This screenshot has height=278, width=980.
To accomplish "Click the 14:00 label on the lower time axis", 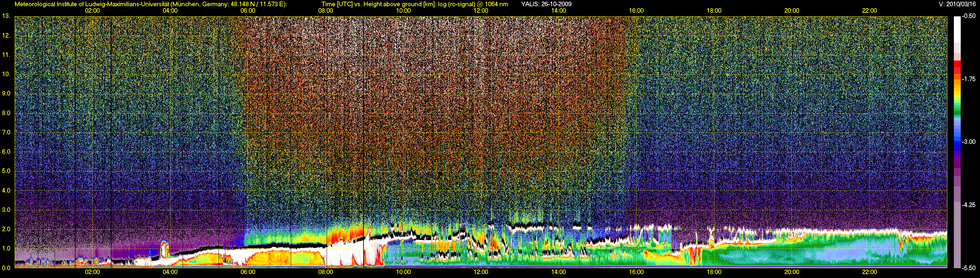I will coord(559,272).
